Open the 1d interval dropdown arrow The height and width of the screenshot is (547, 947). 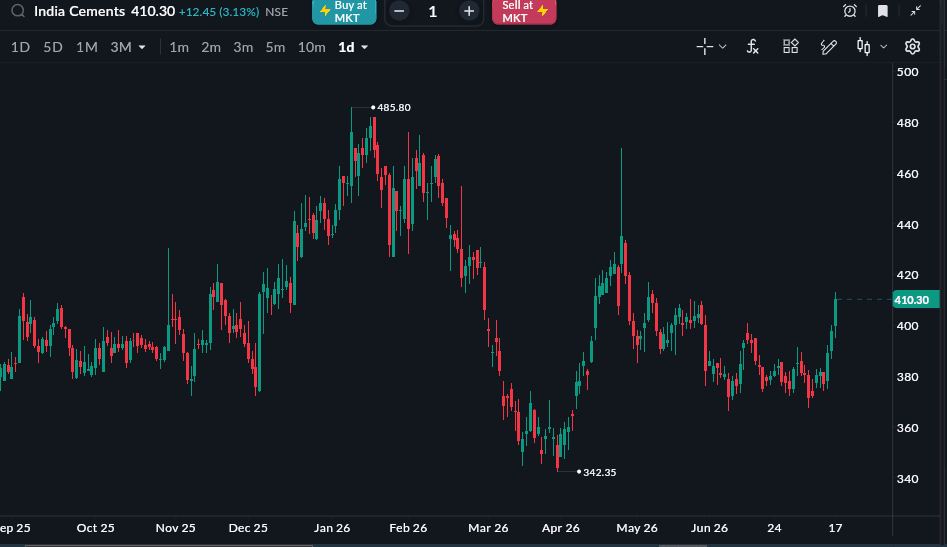(364, 47)
